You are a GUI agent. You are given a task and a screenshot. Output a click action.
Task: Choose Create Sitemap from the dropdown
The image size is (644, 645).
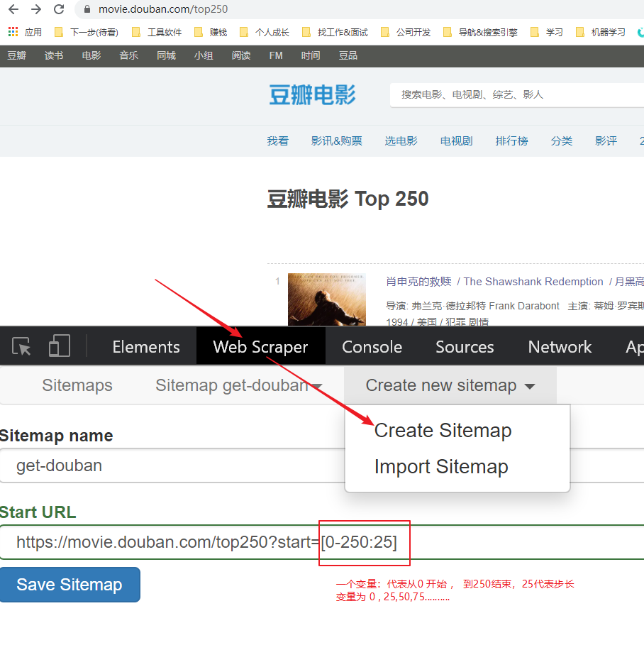tap(443, 431)
